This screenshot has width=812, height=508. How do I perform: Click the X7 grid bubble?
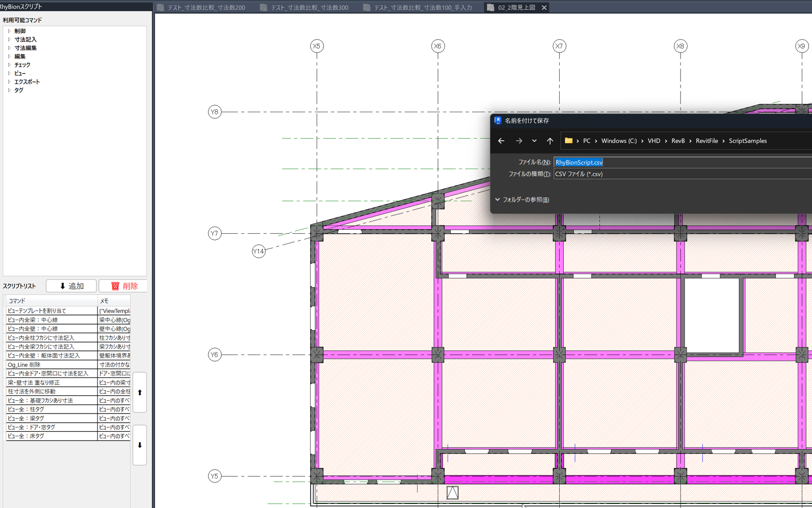(559, 46)
